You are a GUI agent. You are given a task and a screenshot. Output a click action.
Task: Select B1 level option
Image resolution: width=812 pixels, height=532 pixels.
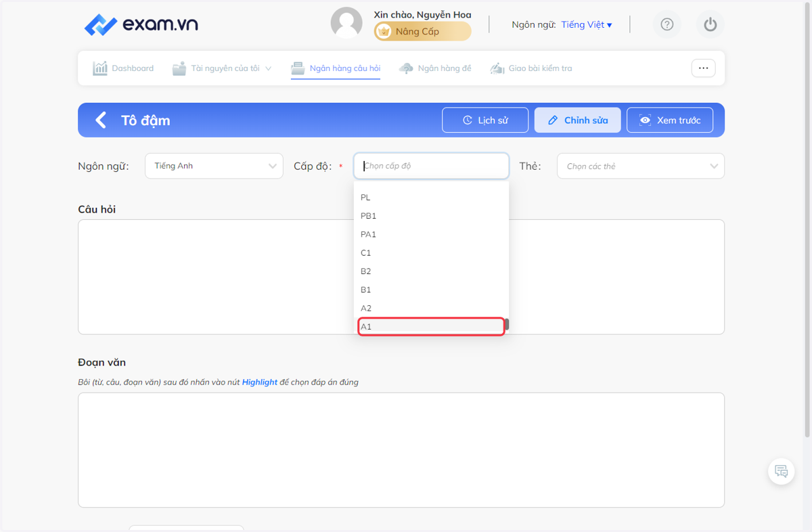click(x=431, y=290)
